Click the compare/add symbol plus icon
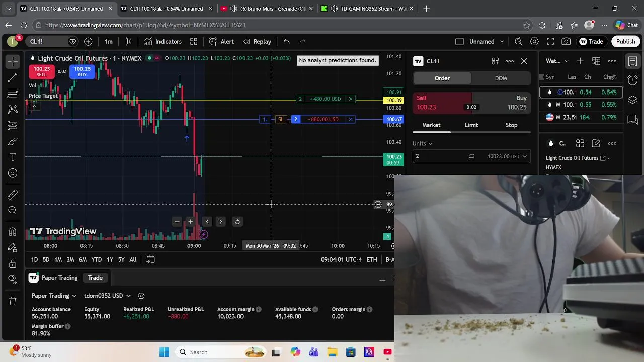The height and width of the screenshot is (362, 644). pyautogui.click(x=88, y=42)
